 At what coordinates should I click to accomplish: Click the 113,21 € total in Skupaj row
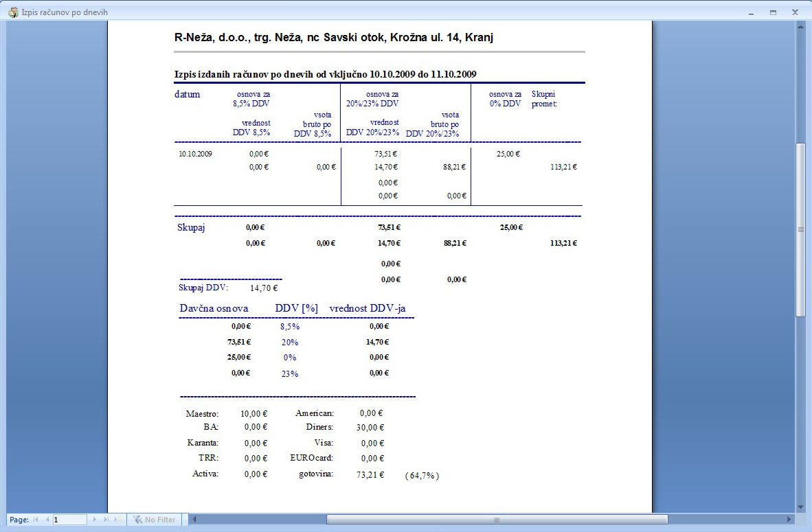point(563,243)
